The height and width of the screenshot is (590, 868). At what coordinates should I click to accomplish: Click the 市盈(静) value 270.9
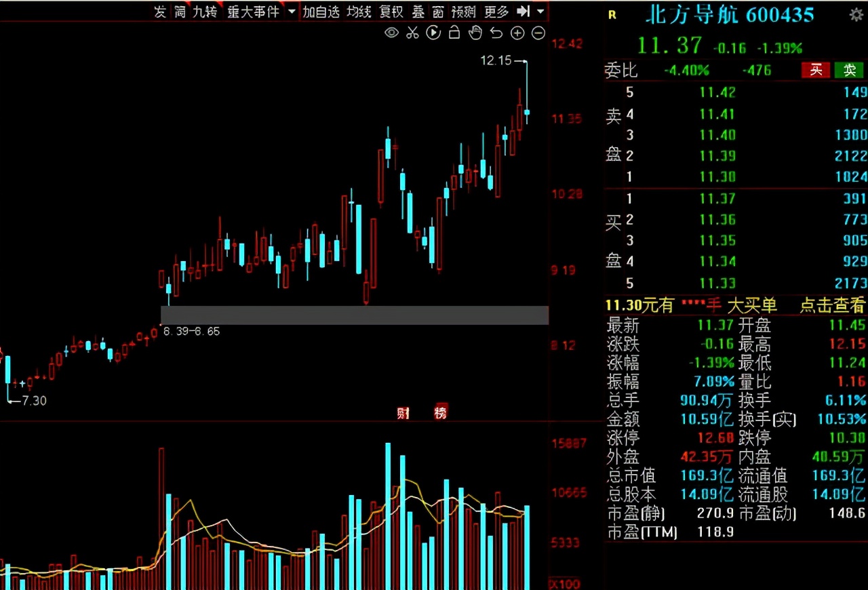(715, 513)
